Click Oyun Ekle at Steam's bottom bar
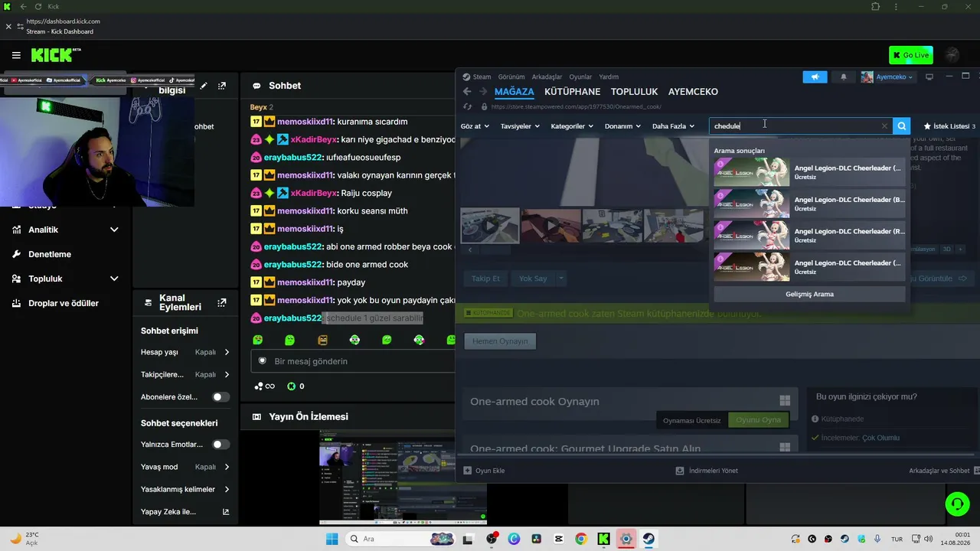The height and width of the screenshot is (551, 980). click(x=484, y=471)
